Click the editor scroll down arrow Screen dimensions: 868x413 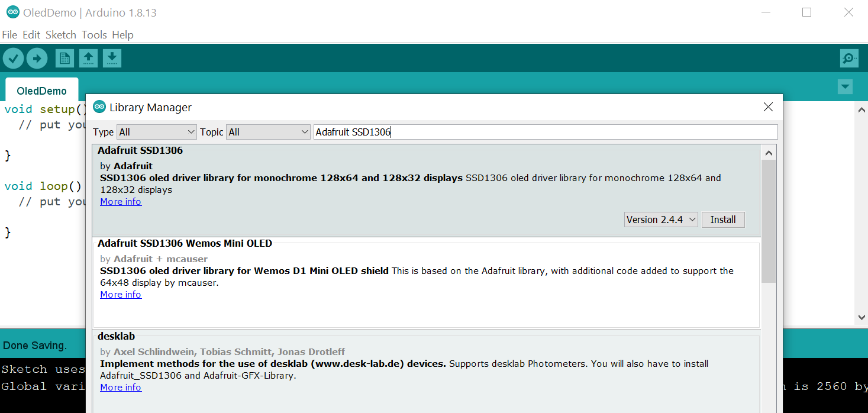click(x=861, y=318)
